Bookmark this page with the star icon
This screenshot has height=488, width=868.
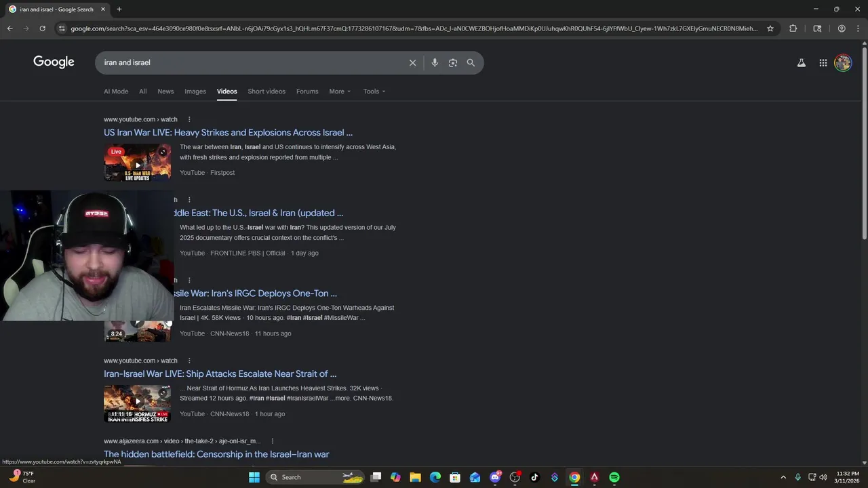coord(770,28)
